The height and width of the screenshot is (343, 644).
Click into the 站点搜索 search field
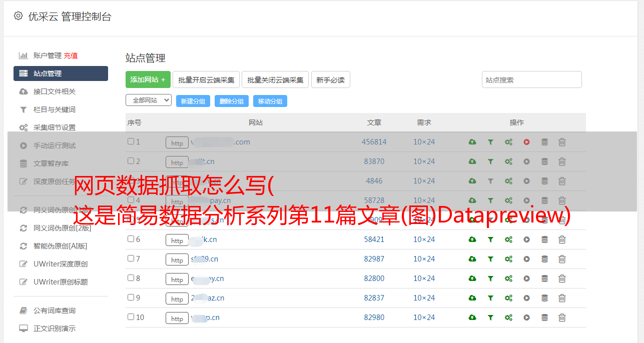(532, 79)
